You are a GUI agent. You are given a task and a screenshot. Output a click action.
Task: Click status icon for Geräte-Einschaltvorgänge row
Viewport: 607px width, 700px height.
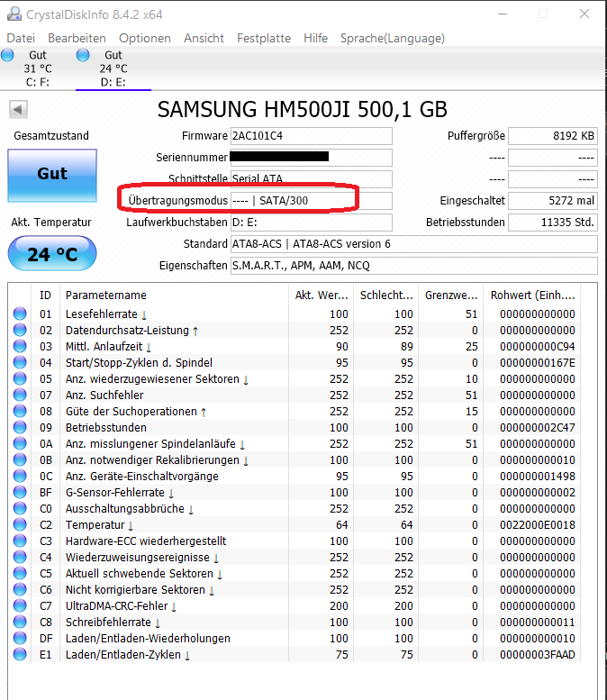[x=20, y=476]
